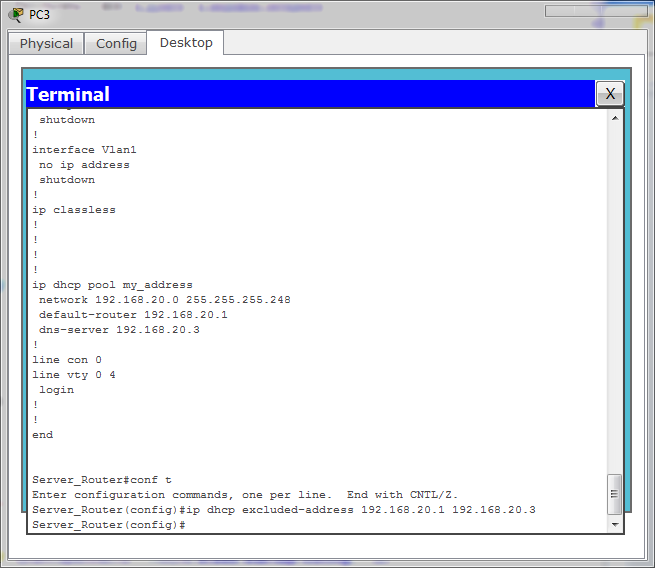Click the 'Server_Router#conf t' line
This screenshot has height=568, width=655.
[102, 480]
